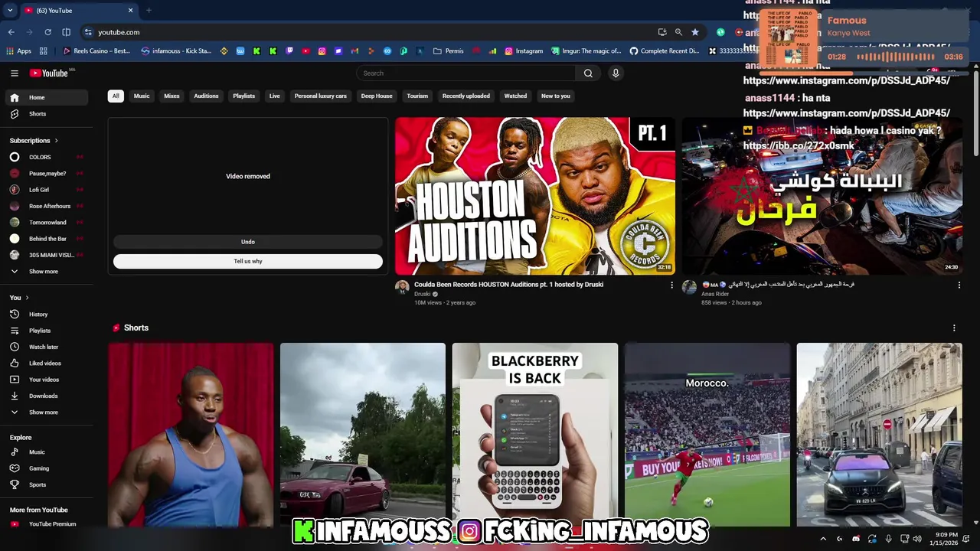
Task: Open browser zoom magnifier icon
Action: [x=678, y=32]
